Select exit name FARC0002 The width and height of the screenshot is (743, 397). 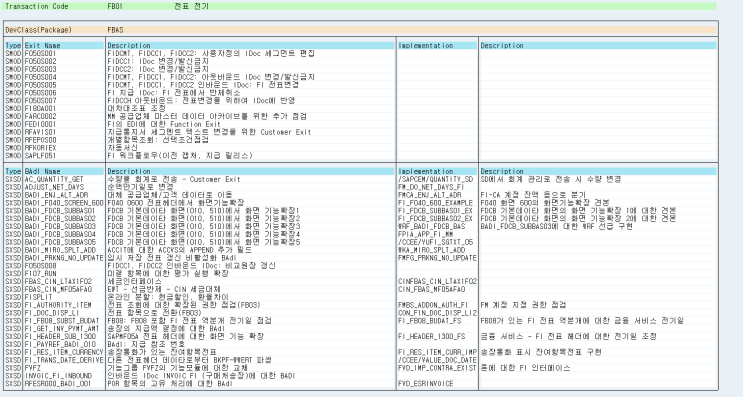(x=40, y=116)
